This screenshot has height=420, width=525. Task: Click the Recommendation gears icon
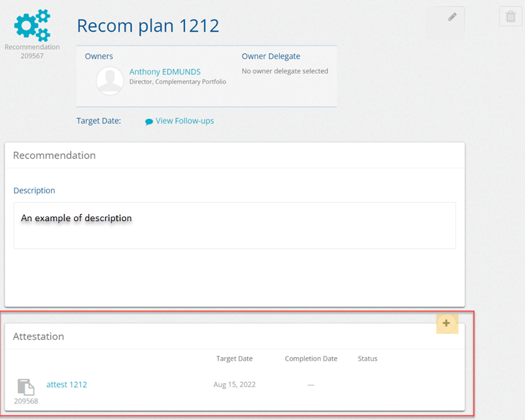32,26
